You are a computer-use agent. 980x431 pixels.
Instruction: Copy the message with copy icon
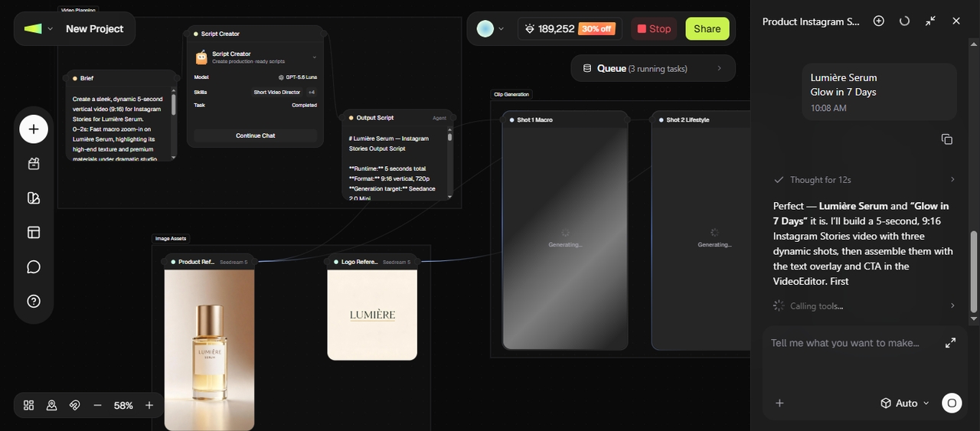(x=947, y=139)
